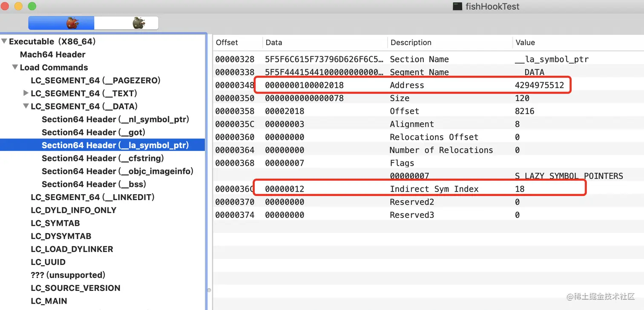The width and height of the screenshot is (644, 310).
Task: Select Section64 Header (__got)
Action: (93, 132)
